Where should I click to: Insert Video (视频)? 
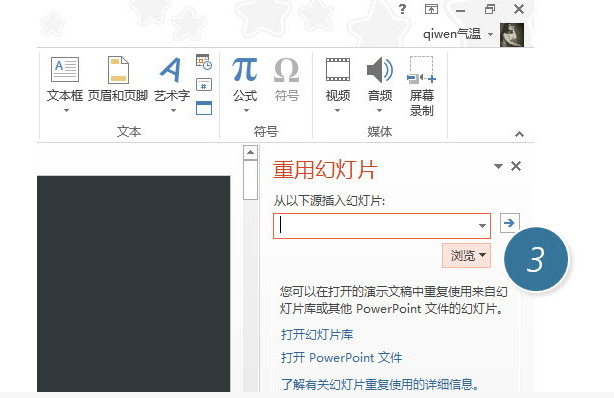click(x=338, y=79)
